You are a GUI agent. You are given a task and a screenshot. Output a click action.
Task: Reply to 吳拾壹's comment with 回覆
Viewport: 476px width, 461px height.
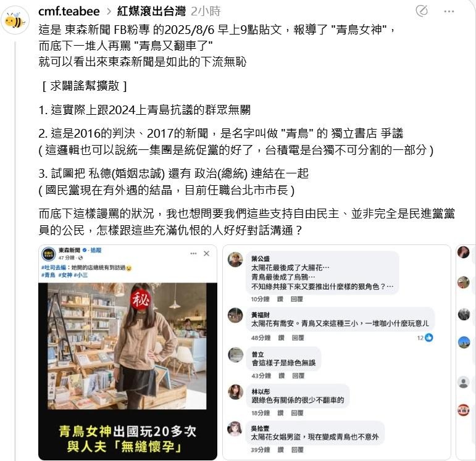click(298, 450)
